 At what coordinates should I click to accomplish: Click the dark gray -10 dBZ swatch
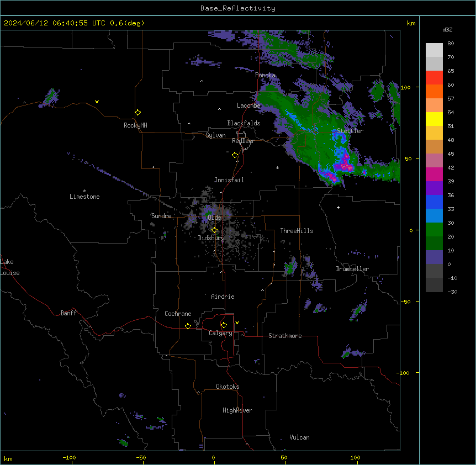[x=434, y=285]
